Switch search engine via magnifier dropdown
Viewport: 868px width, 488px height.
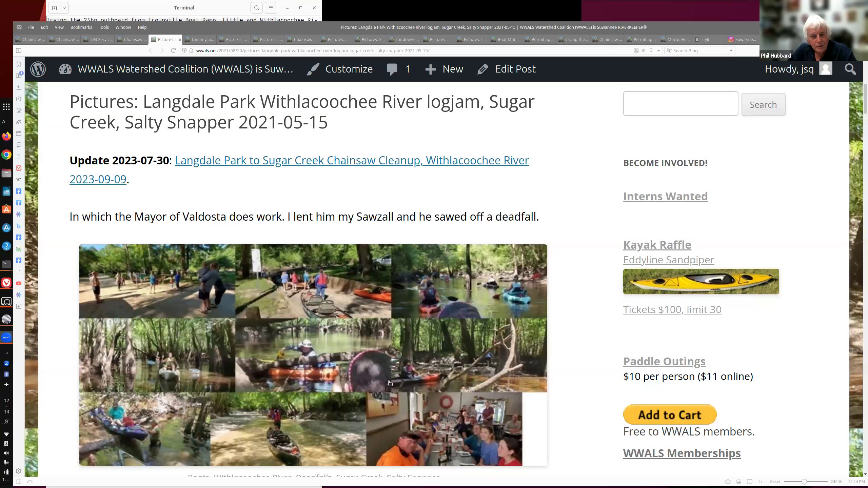coord(669,50)
